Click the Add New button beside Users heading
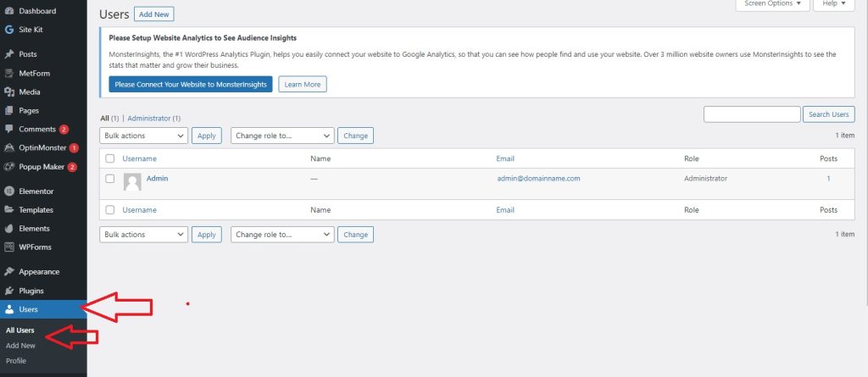868x377 pixels. click(154, 14)
